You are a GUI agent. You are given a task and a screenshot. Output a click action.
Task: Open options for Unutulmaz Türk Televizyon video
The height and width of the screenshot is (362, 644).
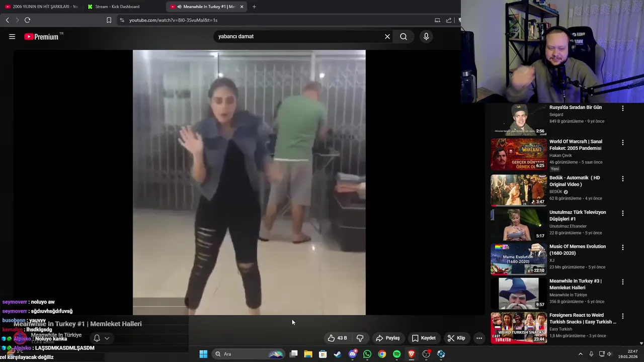coord(622,213)
